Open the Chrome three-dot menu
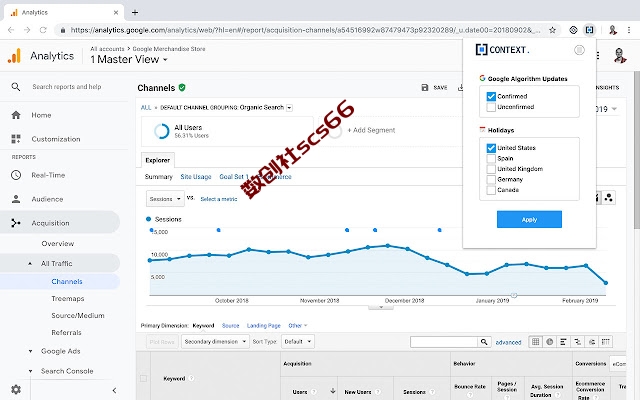Image resolution: width=640 pixels, height=400 pixels. [629, 30]
